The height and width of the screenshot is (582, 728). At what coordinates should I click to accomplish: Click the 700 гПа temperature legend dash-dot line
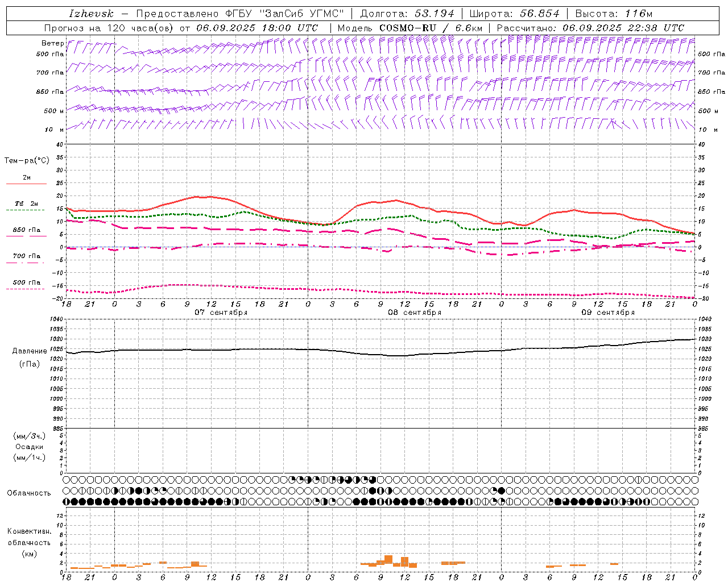[25, 263]
